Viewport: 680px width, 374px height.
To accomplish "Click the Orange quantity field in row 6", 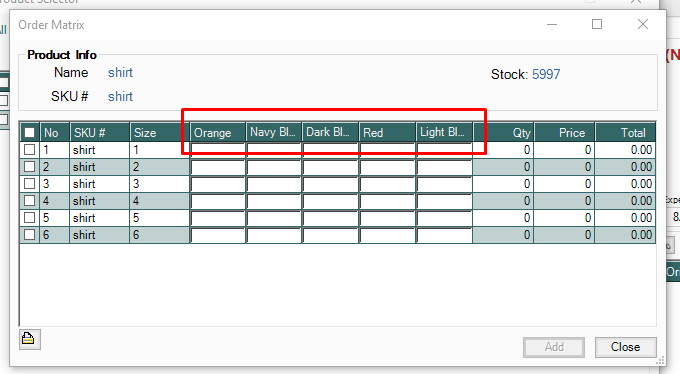I will (x=218, y=235).
